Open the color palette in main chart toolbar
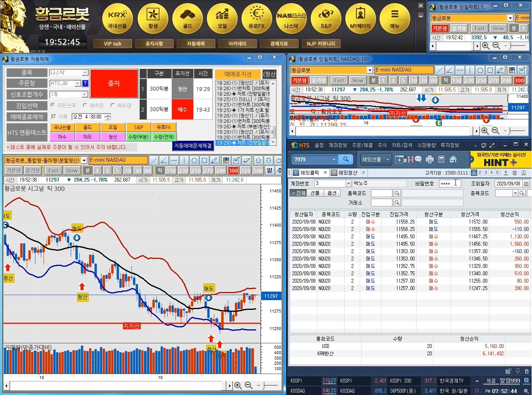Screen dimensions: 532x395 click(226, 160)
